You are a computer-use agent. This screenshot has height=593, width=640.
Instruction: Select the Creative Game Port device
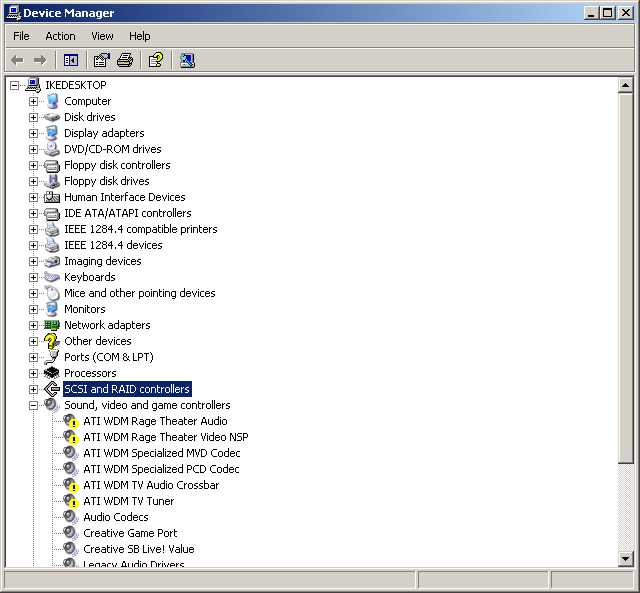130,533
